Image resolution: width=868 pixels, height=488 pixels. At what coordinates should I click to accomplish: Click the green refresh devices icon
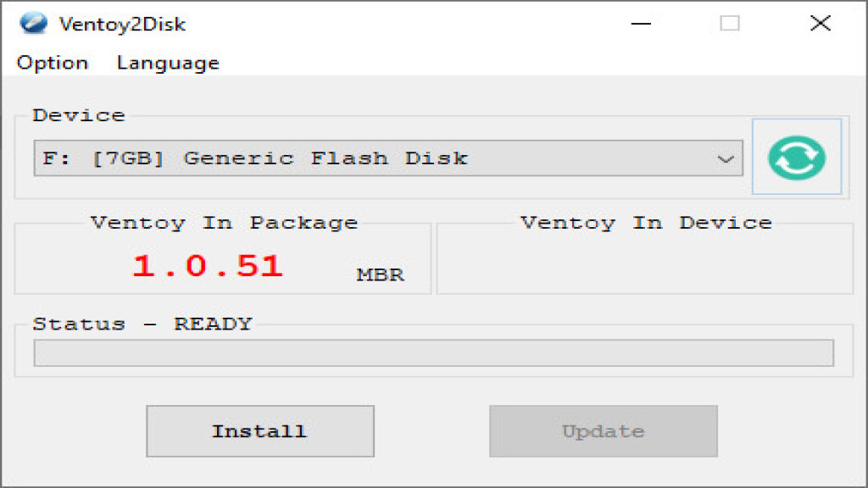(797, 158)
